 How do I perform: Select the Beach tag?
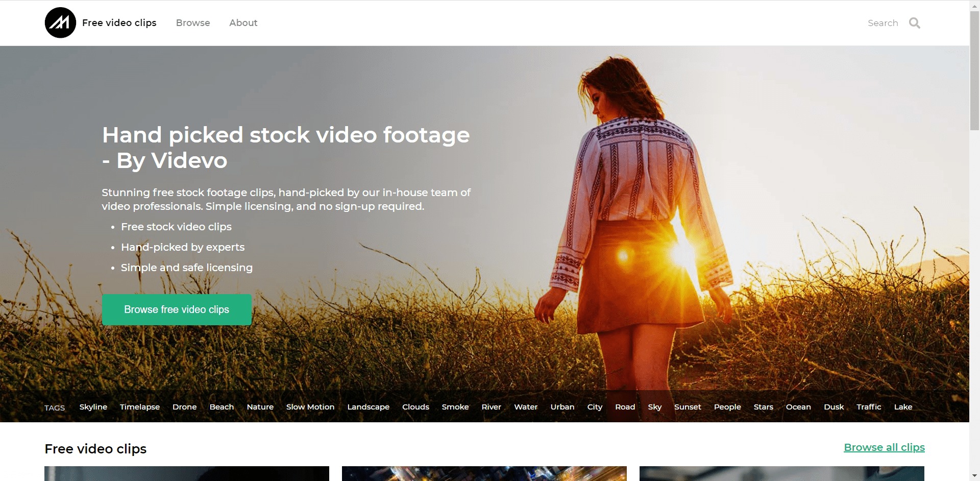(222, 407)
